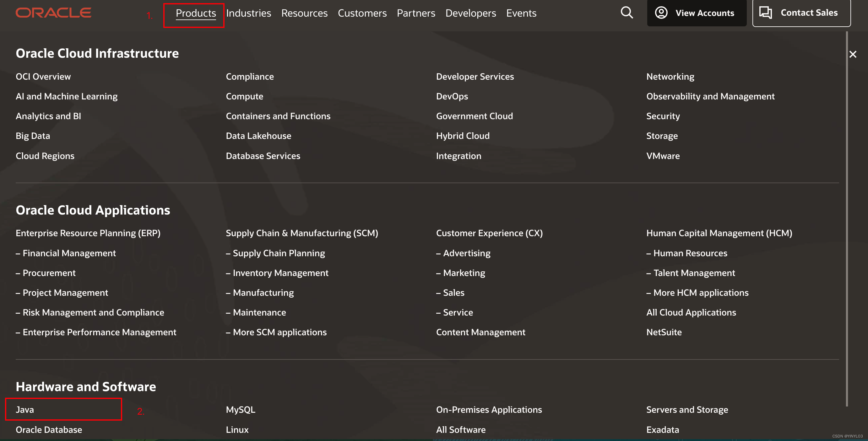This screenshot has height=441, width=868.
Task: Open AI and Machine Learning link
Action: point(66,96)
